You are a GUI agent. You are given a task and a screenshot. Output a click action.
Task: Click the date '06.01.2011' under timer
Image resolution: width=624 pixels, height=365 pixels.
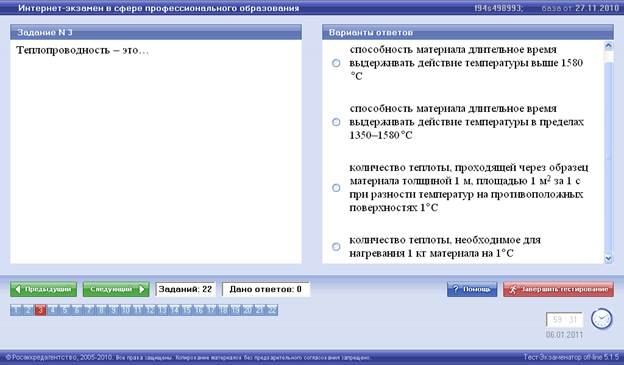564,334
